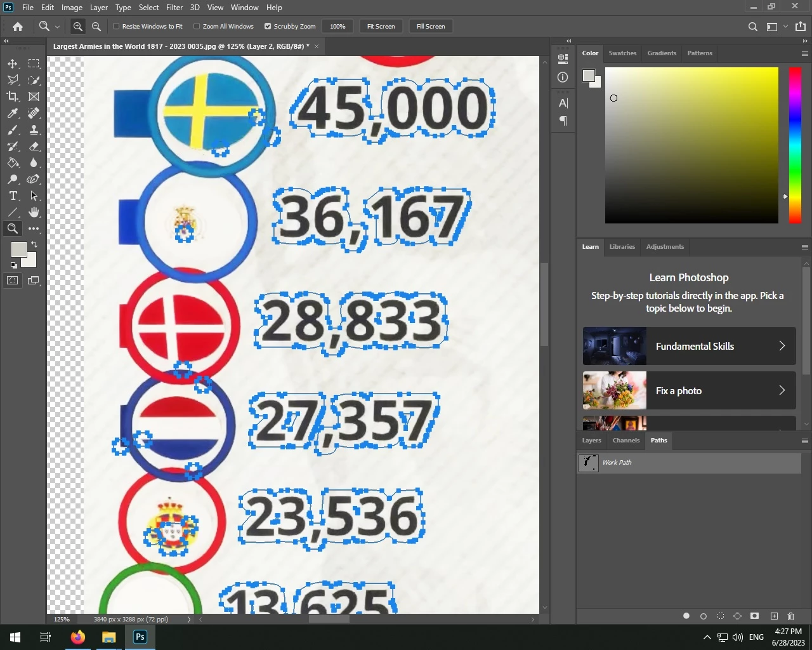Swap foreground and background colors
Screen dimensions: 812x650
tap(34, 244)
